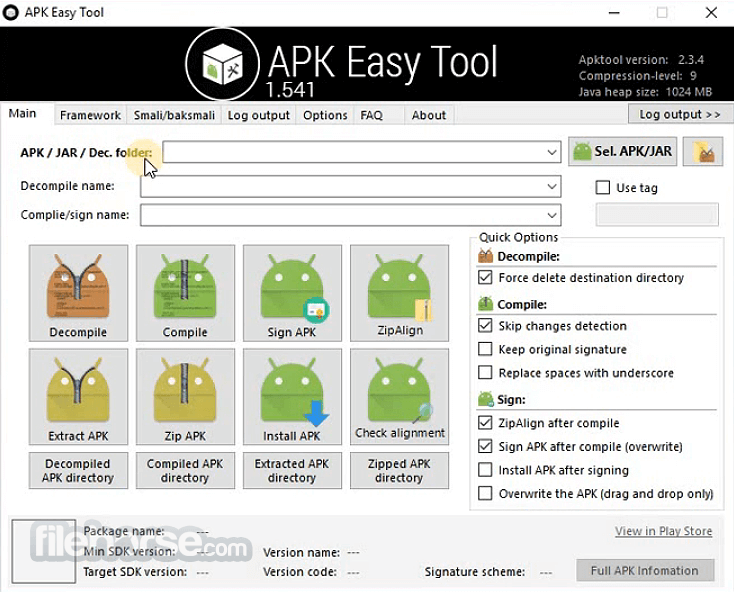Click the Install APK icon button
Image resolution: width=734 pixels, height=592 pixels.
pos(292,396)
